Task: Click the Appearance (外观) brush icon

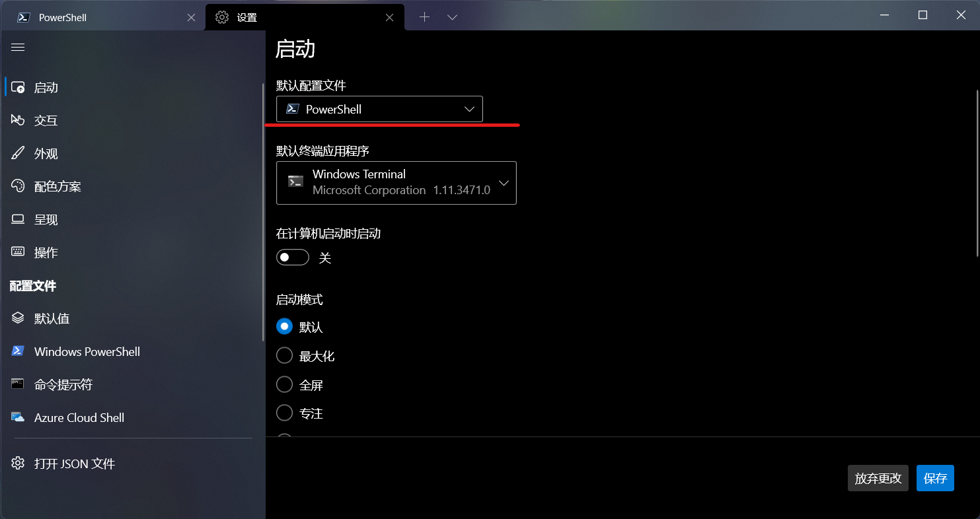Action: 18,153
